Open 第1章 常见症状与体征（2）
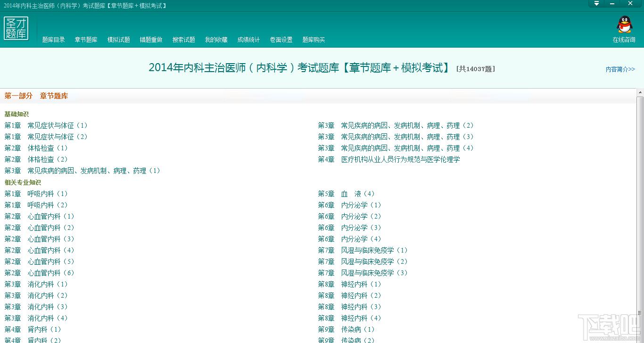Image resolution: width=644 pixels, height=343 pixels. coord(46,137)
